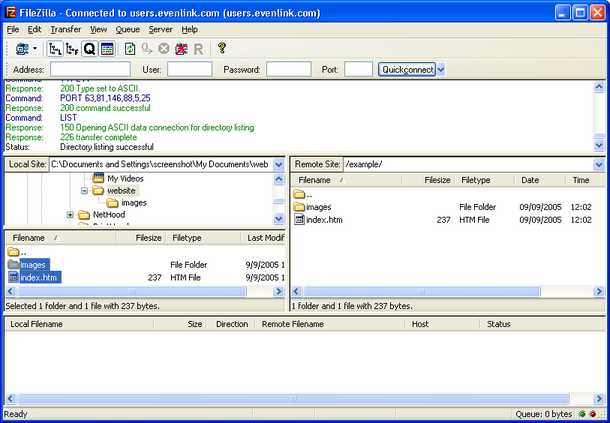
Task: Sort remote list by Filename column
Action: coord(347,180)
